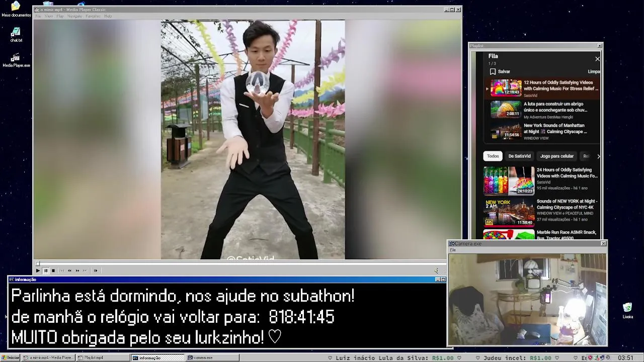This screenshot has width=644, height=362.
Task: Click the Salvar bookmark icon in queue
Action: [x=493, y=71]
